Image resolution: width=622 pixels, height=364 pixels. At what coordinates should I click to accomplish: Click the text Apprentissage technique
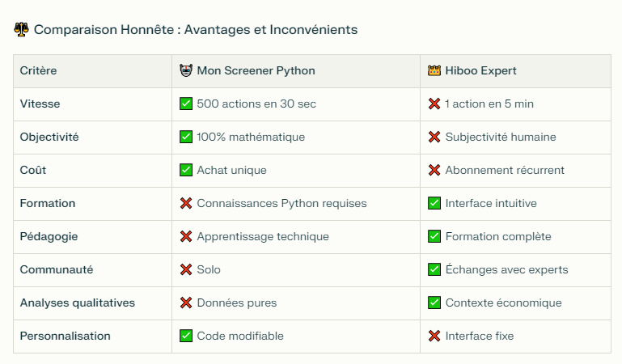pyautogui.click(x=263, y=237)
